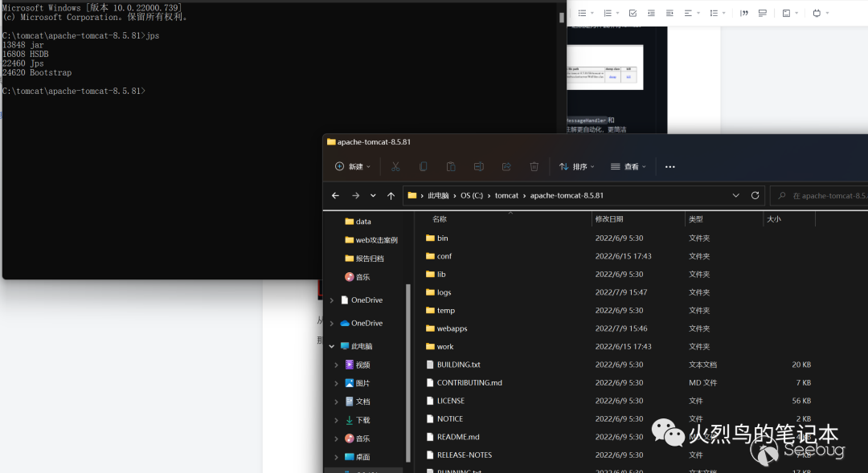Insert a block quote from editor toolbar

tap(744, 13)
